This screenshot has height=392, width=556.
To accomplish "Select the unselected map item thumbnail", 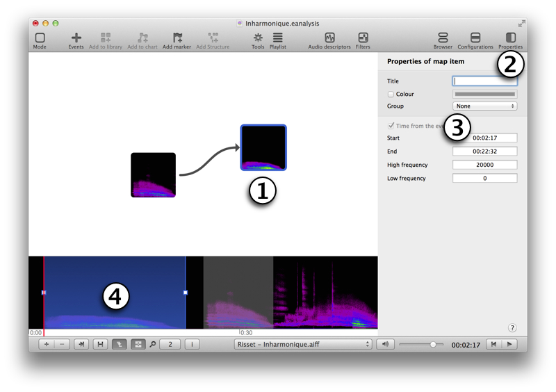I will point(153,175).
